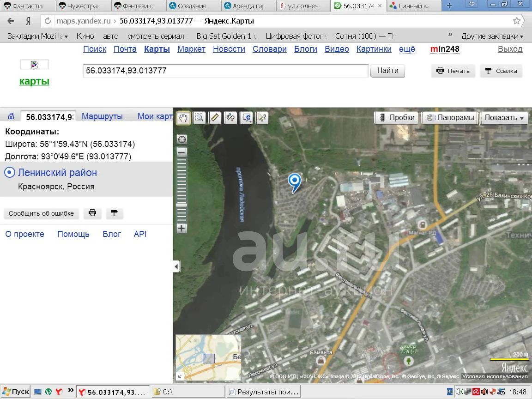This screenshot has width=532, height=399.
Task: Click the кино bookmark
Action: [85, 36]
